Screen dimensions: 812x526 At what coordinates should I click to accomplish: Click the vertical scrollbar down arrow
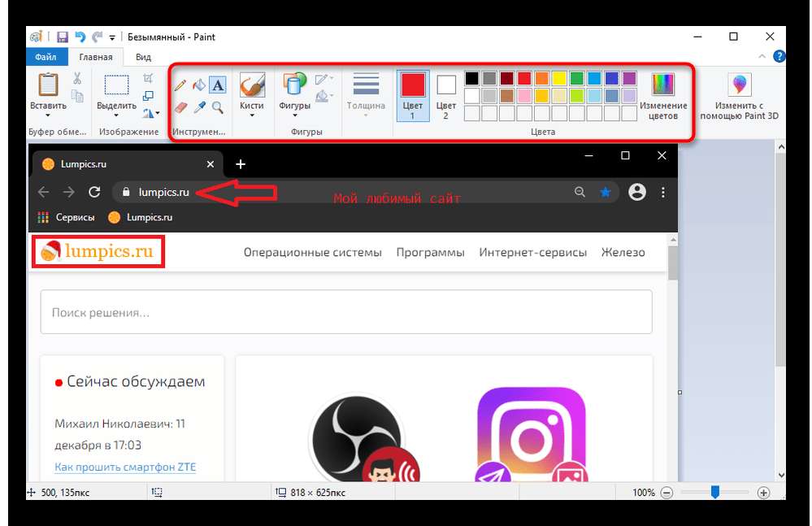[780, 475]
